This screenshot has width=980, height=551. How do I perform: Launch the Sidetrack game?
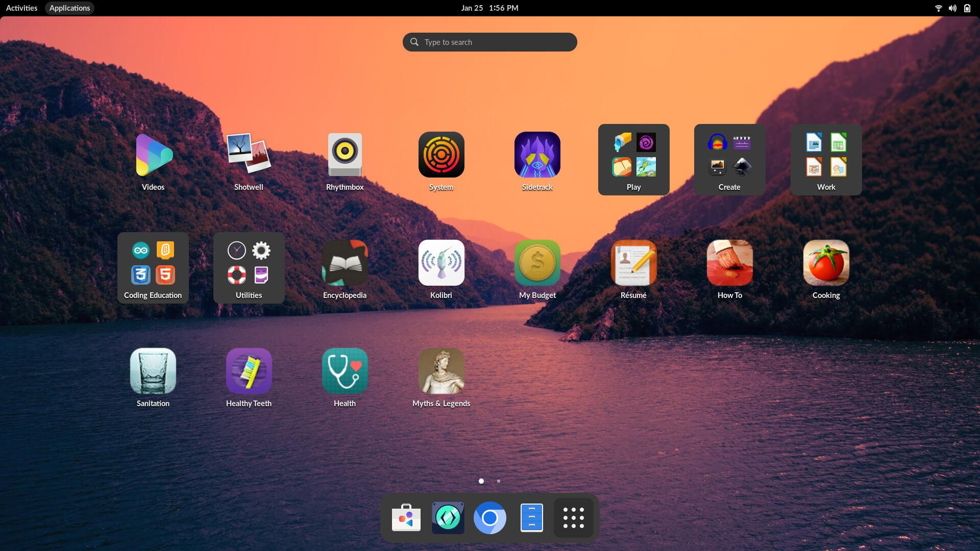point(537,155)
